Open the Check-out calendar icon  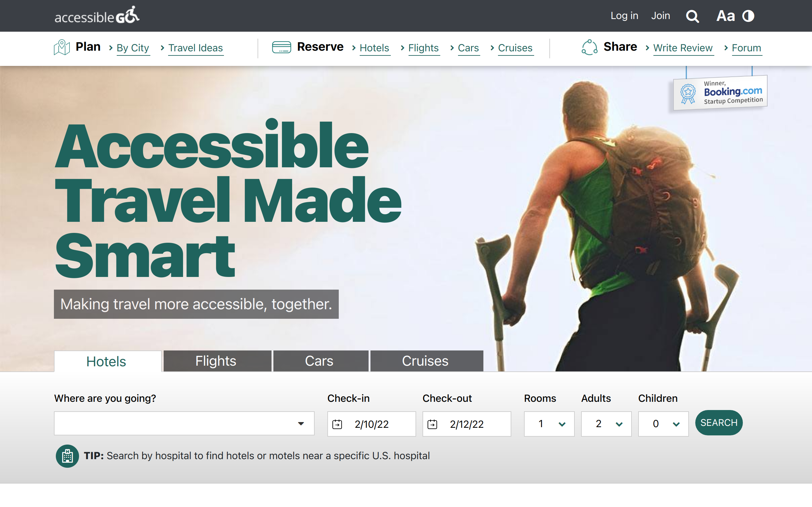(432, 424)
